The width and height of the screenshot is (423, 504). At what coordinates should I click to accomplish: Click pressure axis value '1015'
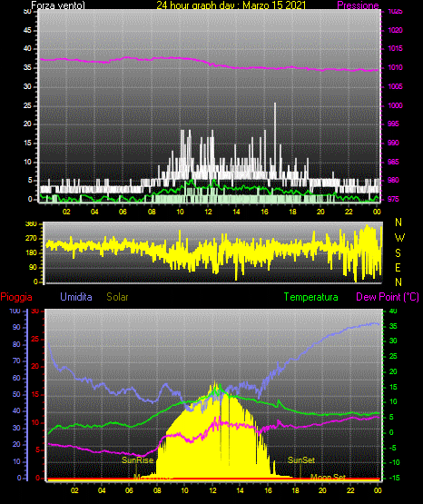[395, 49]
